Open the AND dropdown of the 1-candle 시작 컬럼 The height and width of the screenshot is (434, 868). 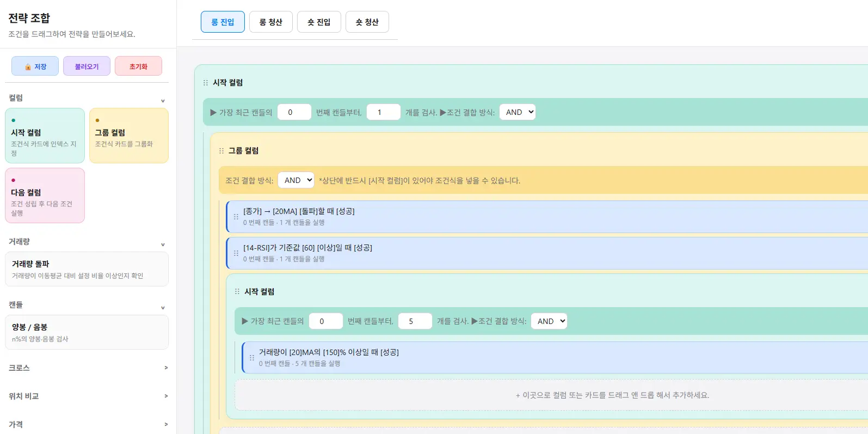pos(518,112)
